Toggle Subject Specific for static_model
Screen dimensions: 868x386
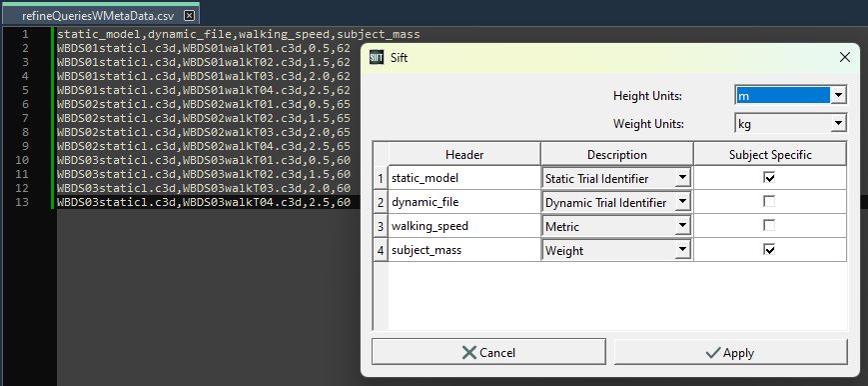769,178
